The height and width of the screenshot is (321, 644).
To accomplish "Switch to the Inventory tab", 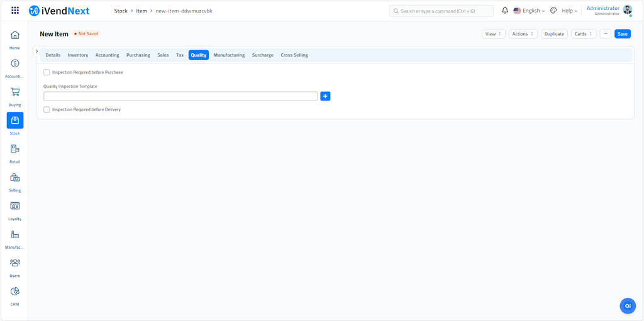I will (x=78, y=55).
